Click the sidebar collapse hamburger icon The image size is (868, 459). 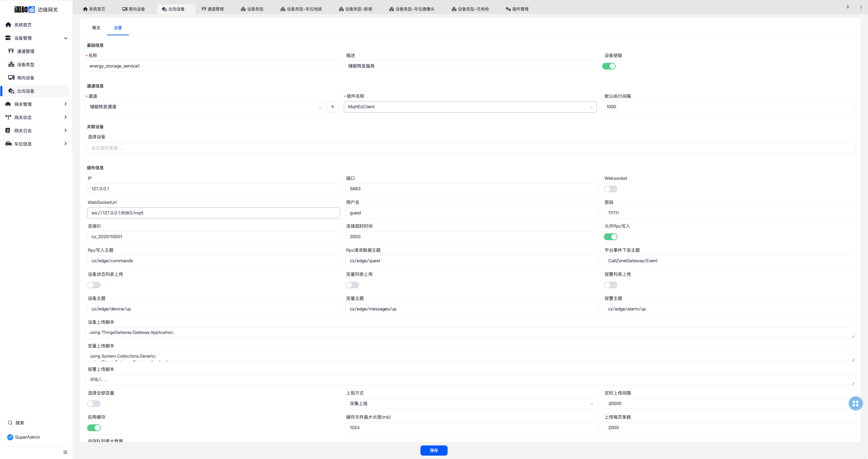pos(65,452)
